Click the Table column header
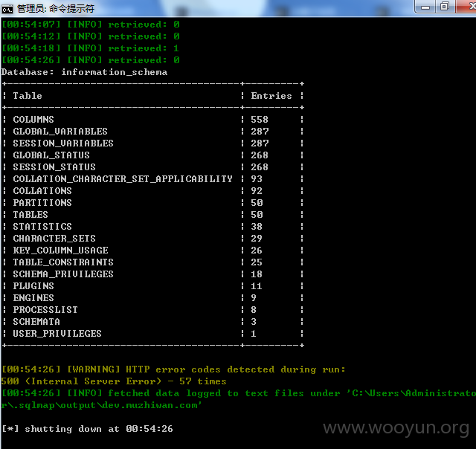Image resolution: width=476 pixels, height=449 pixels. (x=28, y=96)
